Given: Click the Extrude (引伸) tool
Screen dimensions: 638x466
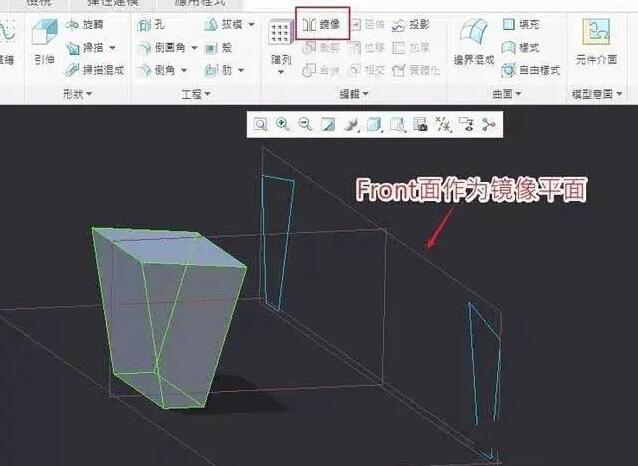Looking at the screenshot, I should [x=44, y=42].
